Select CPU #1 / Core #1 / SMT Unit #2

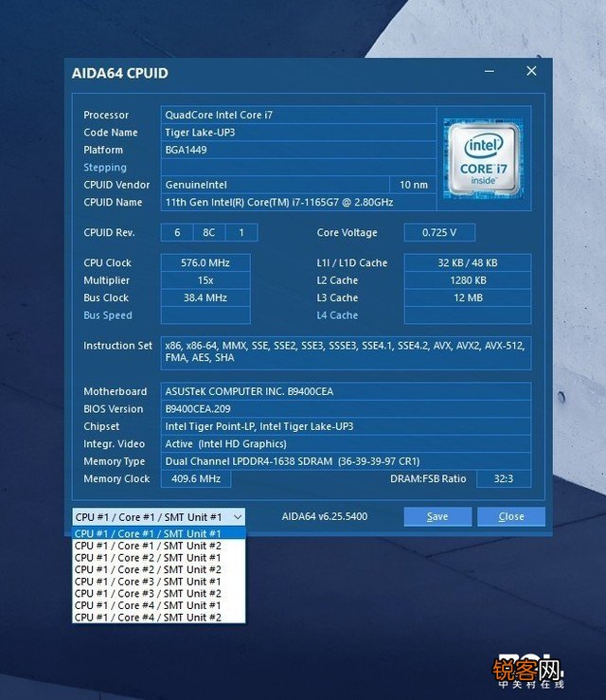[x=158, y=546]
